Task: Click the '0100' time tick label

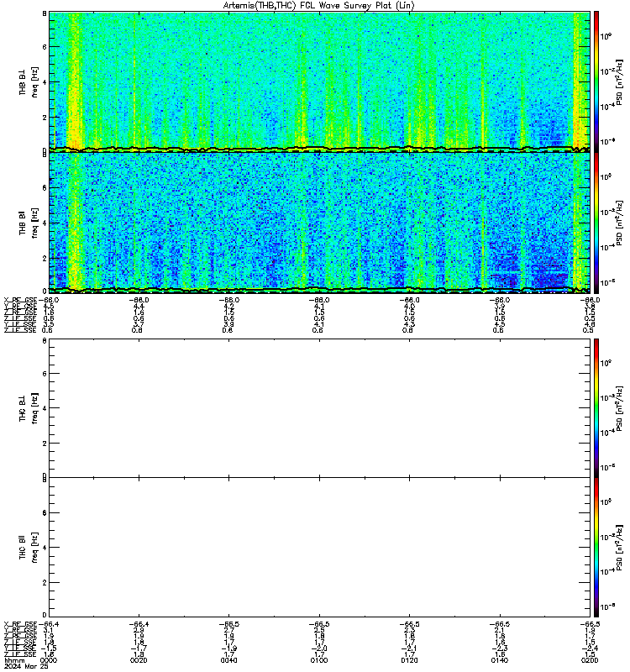Action: click(319, 660)
